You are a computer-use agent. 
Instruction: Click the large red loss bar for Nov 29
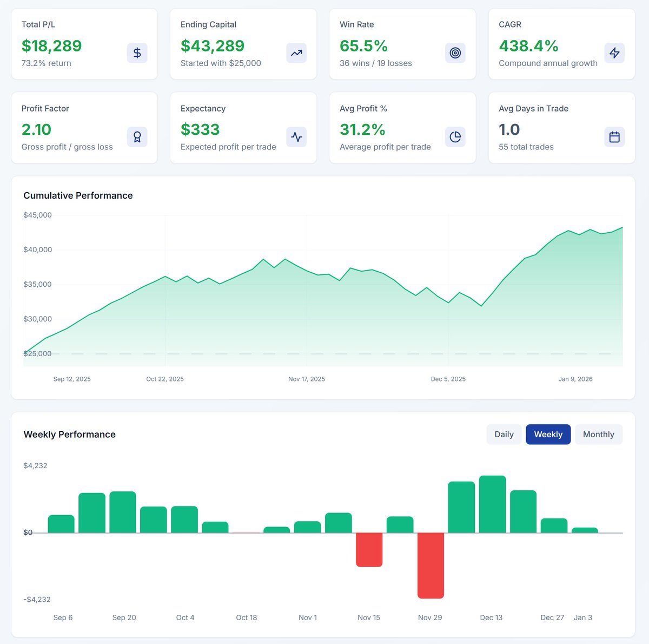(431, 566)
